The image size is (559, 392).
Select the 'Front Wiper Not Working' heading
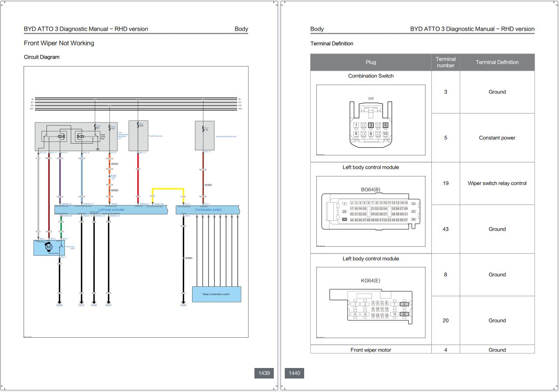click(x=59, y=43)
